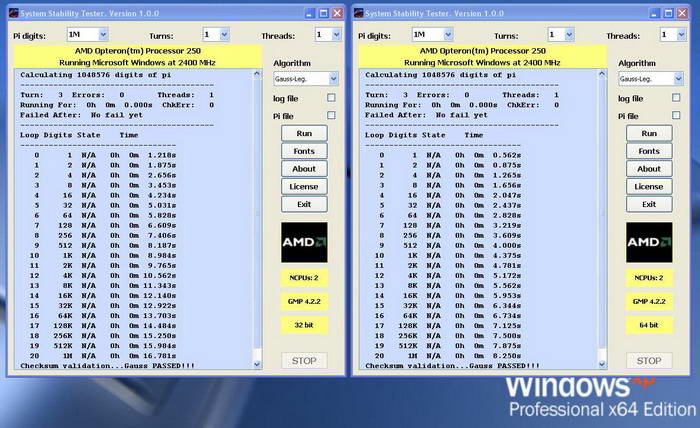Viewport: 700px width, 428px height.
Task: Tick Pi file checkbox in left window
Action: pos(331,115)
